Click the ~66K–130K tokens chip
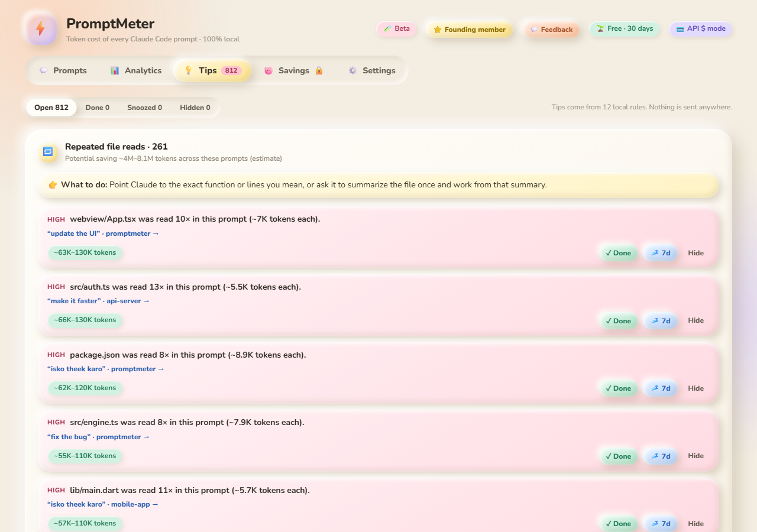The image size is (757, 532). [x=85, y=320]
